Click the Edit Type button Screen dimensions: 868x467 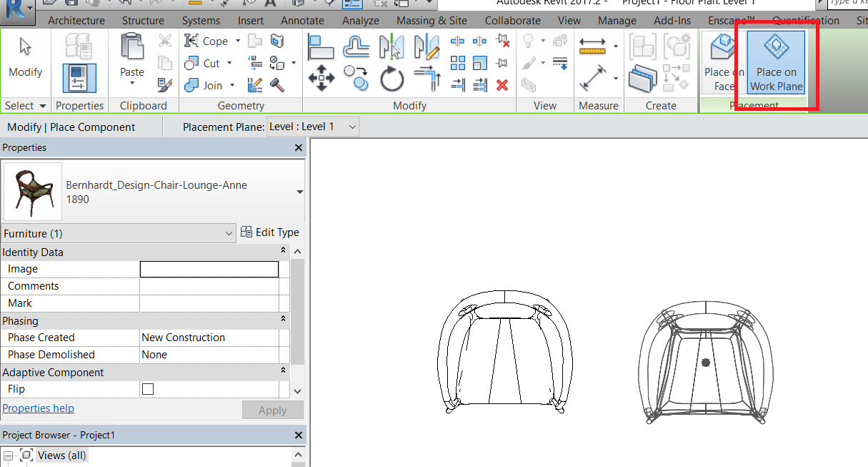point(270,232)
